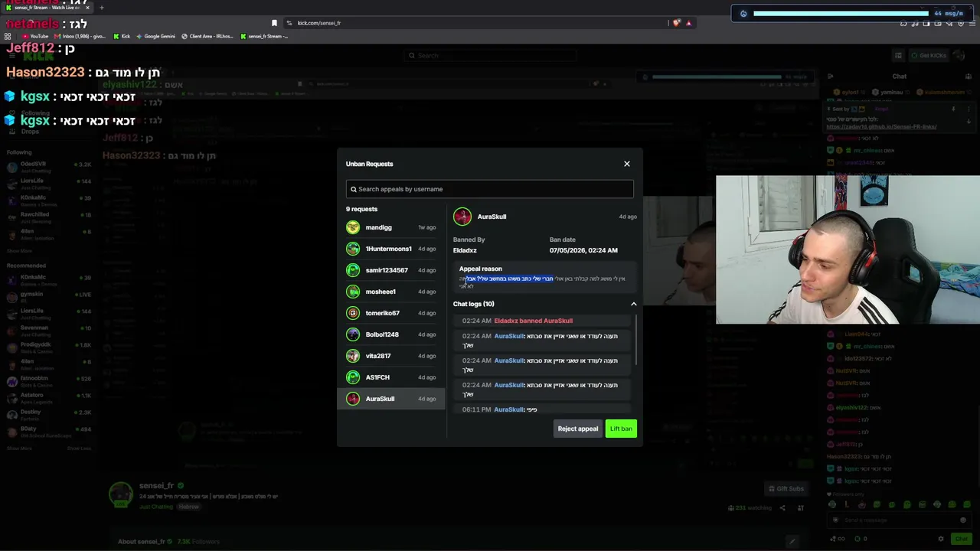This screenshot has width=980, height=551.
Task: Open the zadav1d.github.io pinned link
Action: [881, 127]
